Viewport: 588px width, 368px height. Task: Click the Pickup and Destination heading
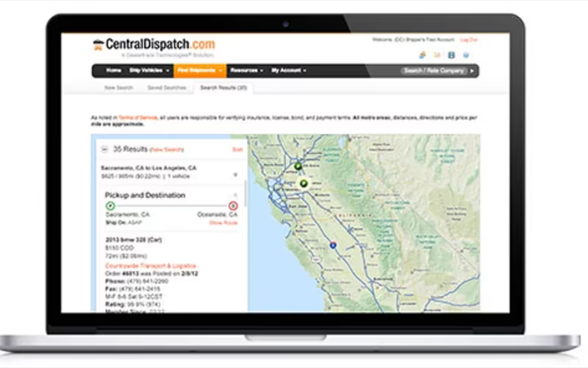[145, 195]
